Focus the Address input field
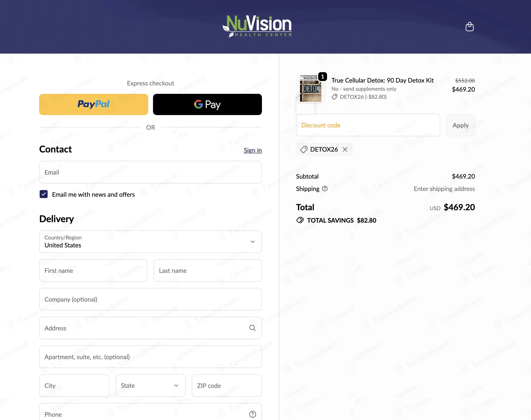The height and width of the screenshot is (420, 531). [151, 328]
